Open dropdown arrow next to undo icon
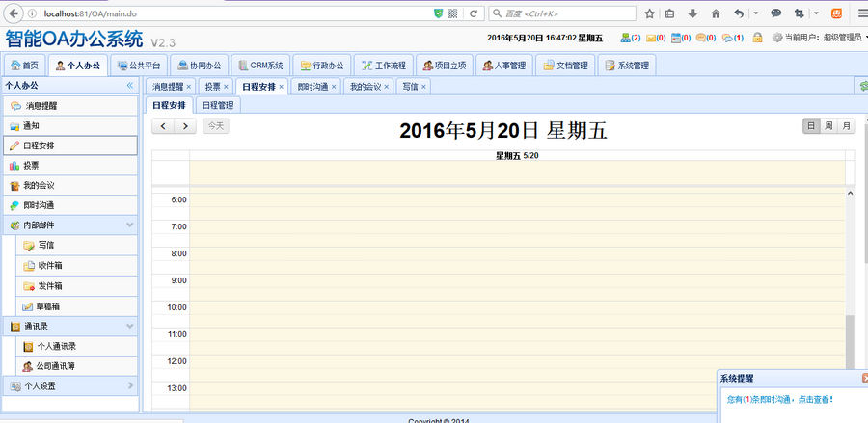This screenshot has width=868, height=423. point(756,13)
